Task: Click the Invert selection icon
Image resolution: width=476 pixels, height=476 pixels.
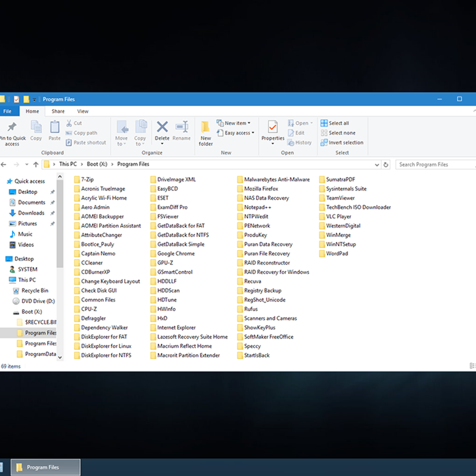Action: coord(324,143)
